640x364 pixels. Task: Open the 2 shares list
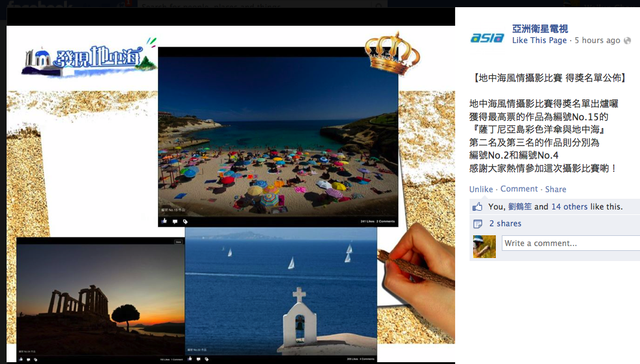coord(505,223)
